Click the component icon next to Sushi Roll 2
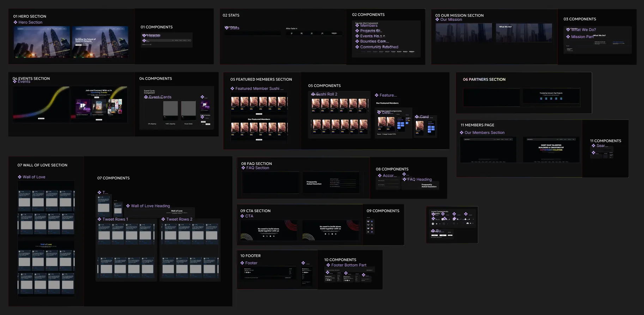The image size is (644, 315). (313, 94)
